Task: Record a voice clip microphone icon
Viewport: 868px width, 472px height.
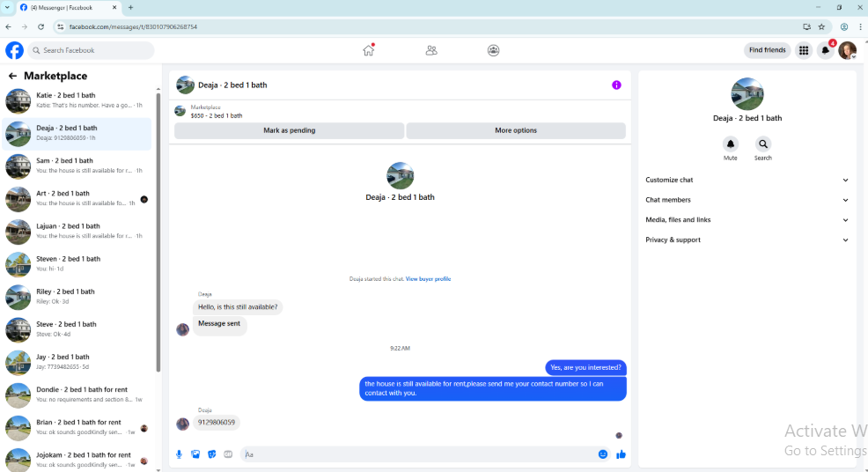Action: tap(179, 454)
